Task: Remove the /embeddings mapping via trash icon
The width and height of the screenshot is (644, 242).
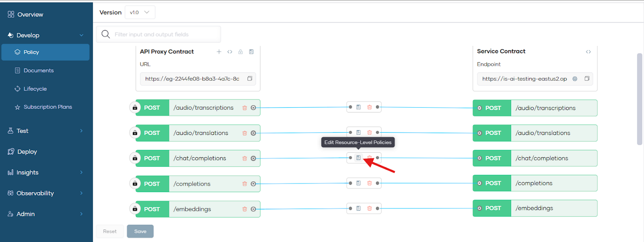Action: point(369,208)
